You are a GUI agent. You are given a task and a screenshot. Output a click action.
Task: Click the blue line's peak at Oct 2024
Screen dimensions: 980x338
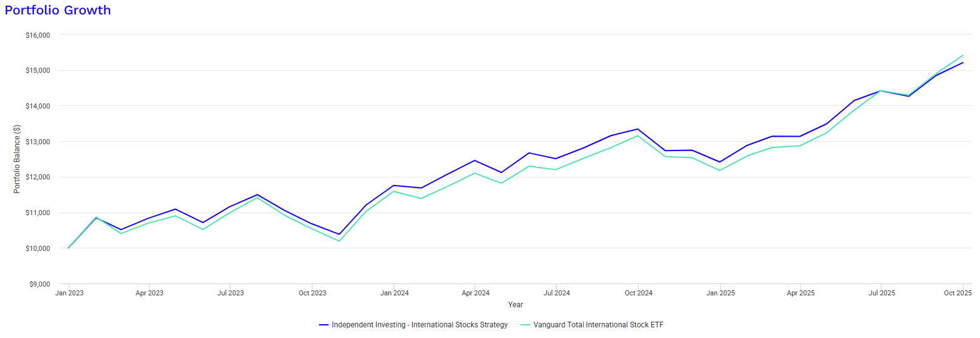click(637, 129)
